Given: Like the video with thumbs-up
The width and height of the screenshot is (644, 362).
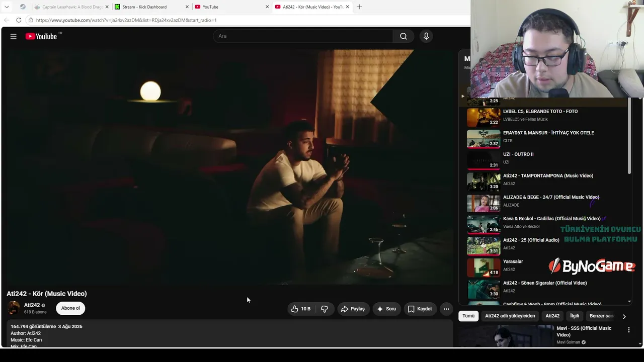Looking at the screenshot, I should click(x=301, y=309).
